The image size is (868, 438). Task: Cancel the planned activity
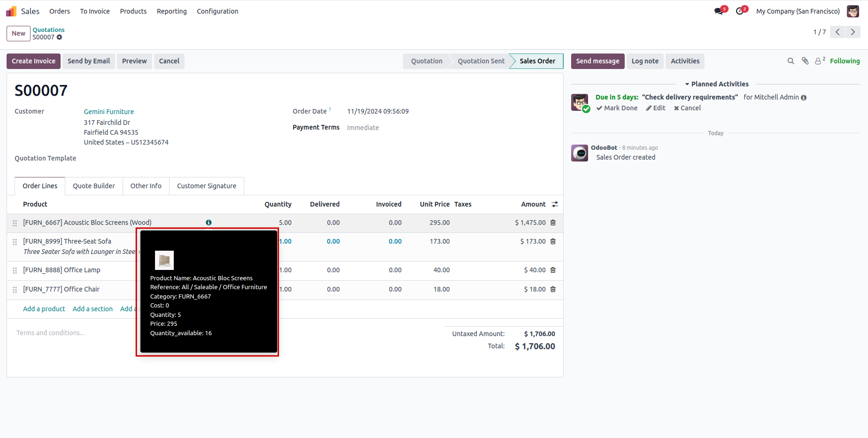(687, 108)
